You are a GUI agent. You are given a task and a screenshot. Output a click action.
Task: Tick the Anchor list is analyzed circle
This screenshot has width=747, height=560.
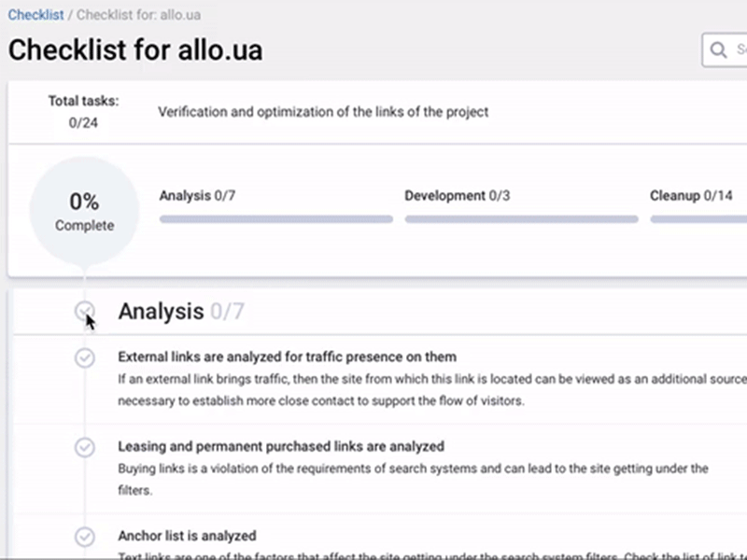coord(85,537)
